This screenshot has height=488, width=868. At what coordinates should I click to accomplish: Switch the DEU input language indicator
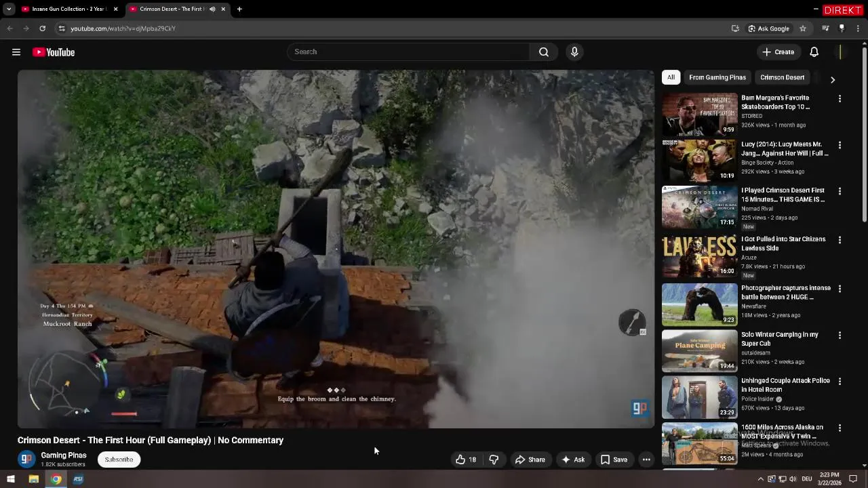pyautogui.click(x=807, y=479)
